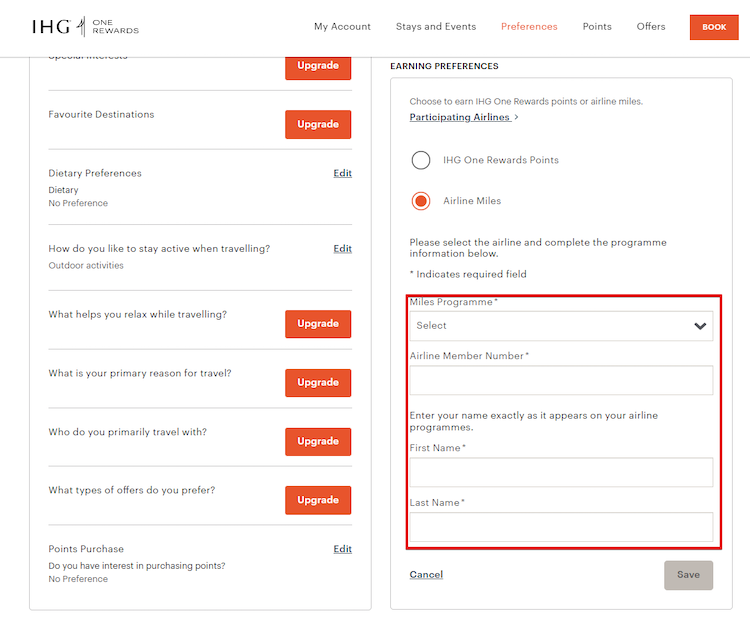Edit the Points Purchase preference

click(342, 549)
